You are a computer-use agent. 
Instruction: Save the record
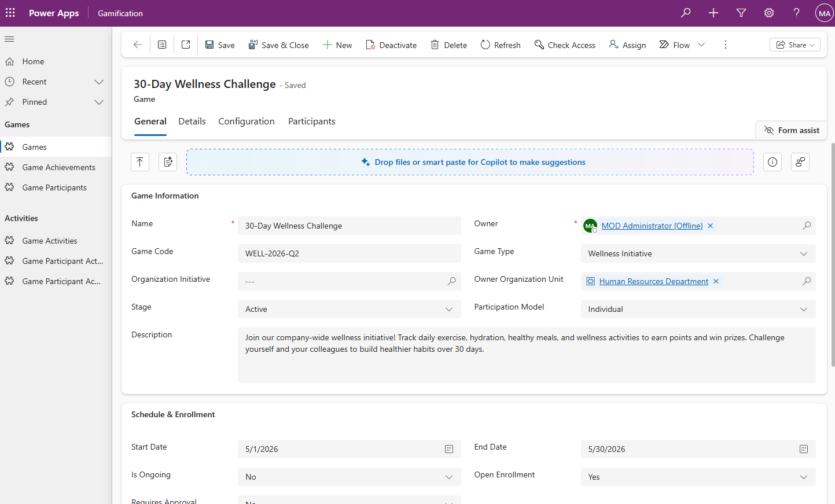coord(220,45)
